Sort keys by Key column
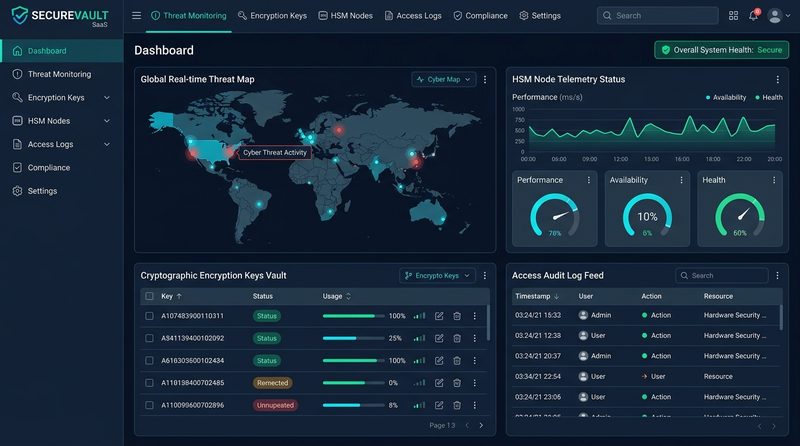The image size is (800, 446). [171, 296]
